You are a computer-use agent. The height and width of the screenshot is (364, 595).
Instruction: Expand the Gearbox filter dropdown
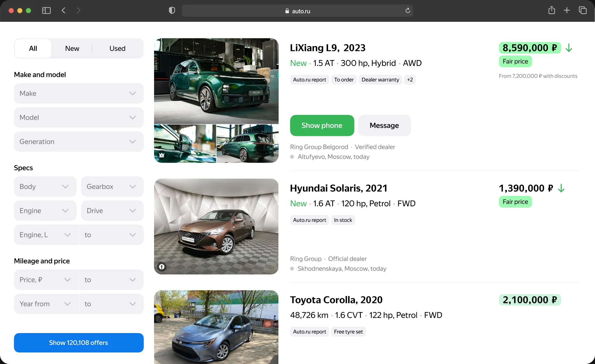click(112, 187)
